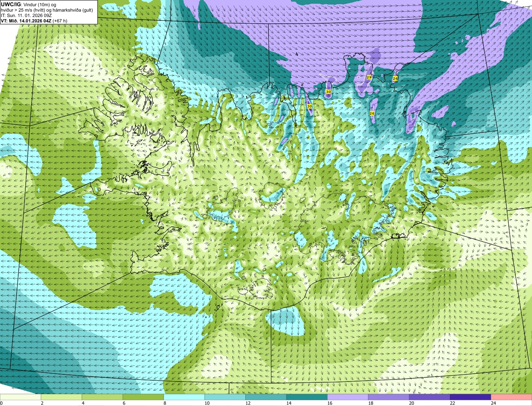
Task: Select the 14–16 m/s dark teal swatch
Action: point(308,397)
